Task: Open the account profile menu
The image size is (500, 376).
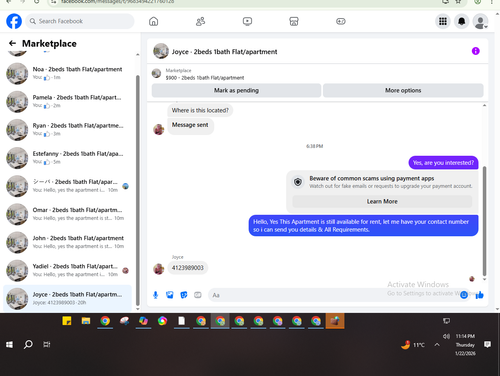Action: click(x=480, y=21)
